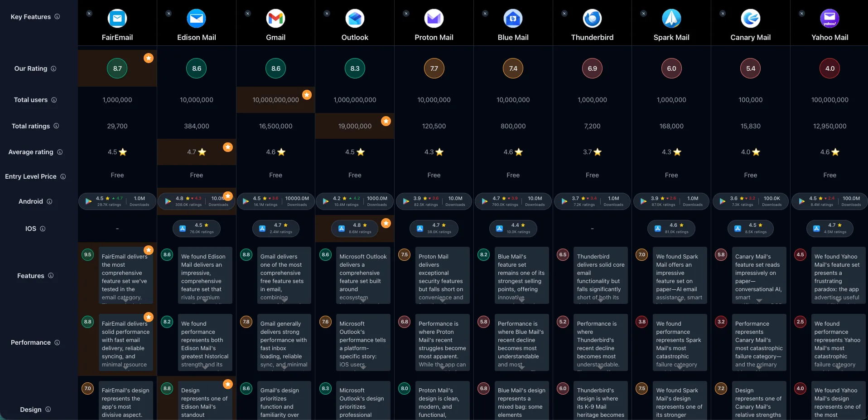Click the Proton Mail app logo
Image resolution: width=868 pixels, height=420 pixels.
pos(434,19)
